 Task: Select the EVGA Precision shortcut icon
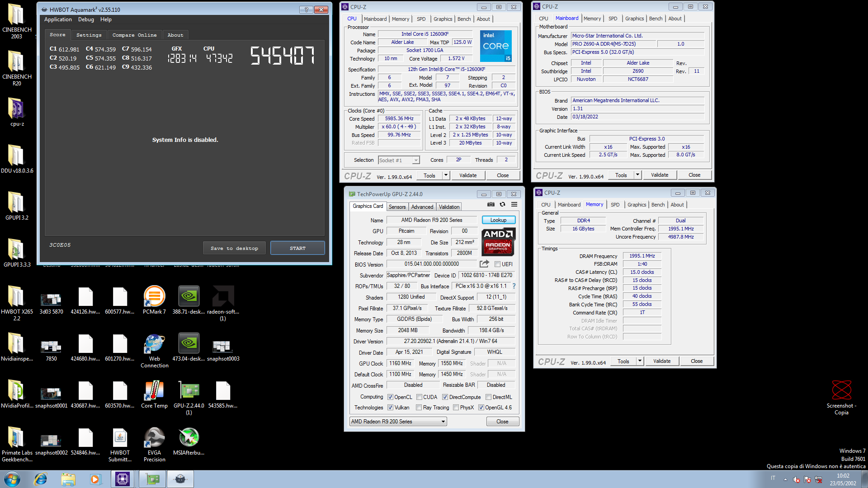click(x=154, y=445)
